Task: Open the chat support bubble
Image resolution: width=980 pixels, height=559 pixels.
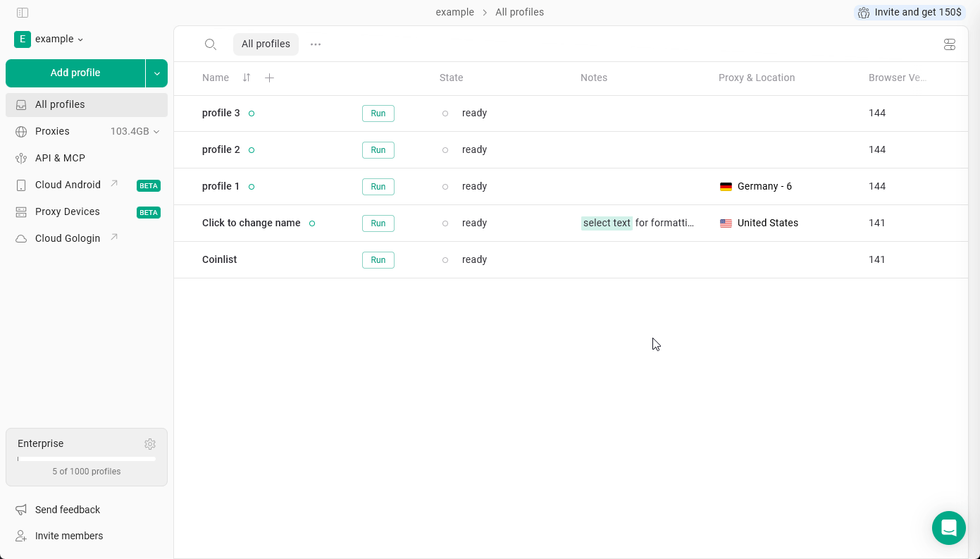Action: click(x=949, y=528)
